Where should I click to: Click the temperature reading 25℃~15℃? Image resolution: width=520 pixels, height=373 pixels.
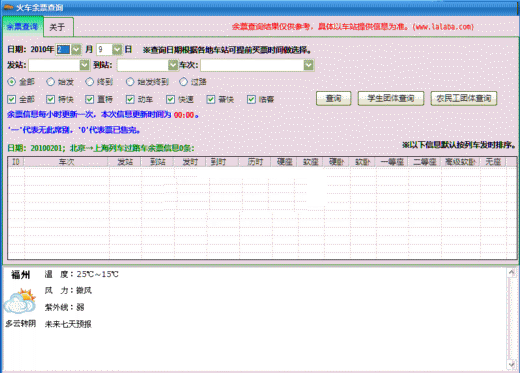point(97,274)
